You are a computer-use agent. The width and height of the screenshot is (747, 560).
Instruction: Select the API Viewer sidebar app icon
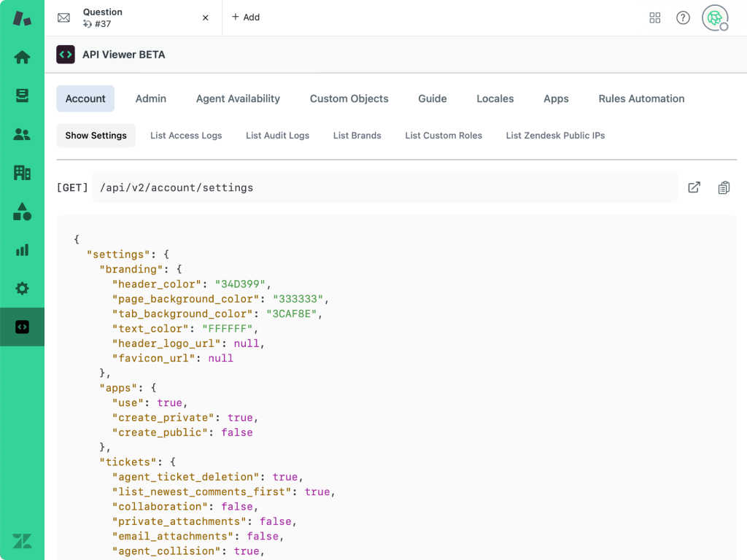[x=22, y=327]
